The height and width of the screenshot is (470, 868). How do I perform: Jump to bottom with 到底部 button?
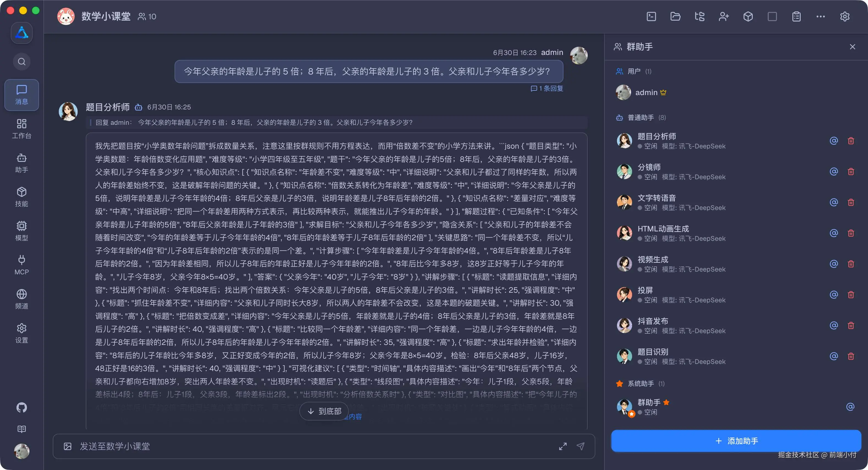tap(324, 411)
